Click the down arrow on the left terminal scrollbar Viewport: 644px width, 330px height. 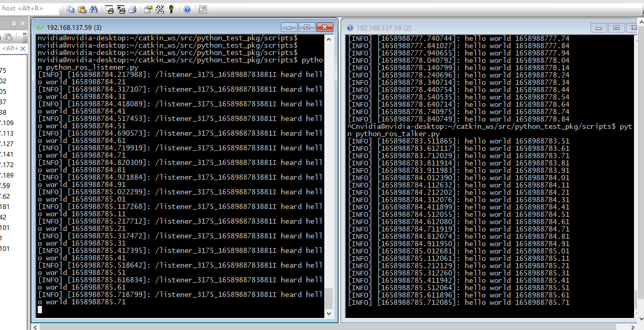click(x=329, y=314)
